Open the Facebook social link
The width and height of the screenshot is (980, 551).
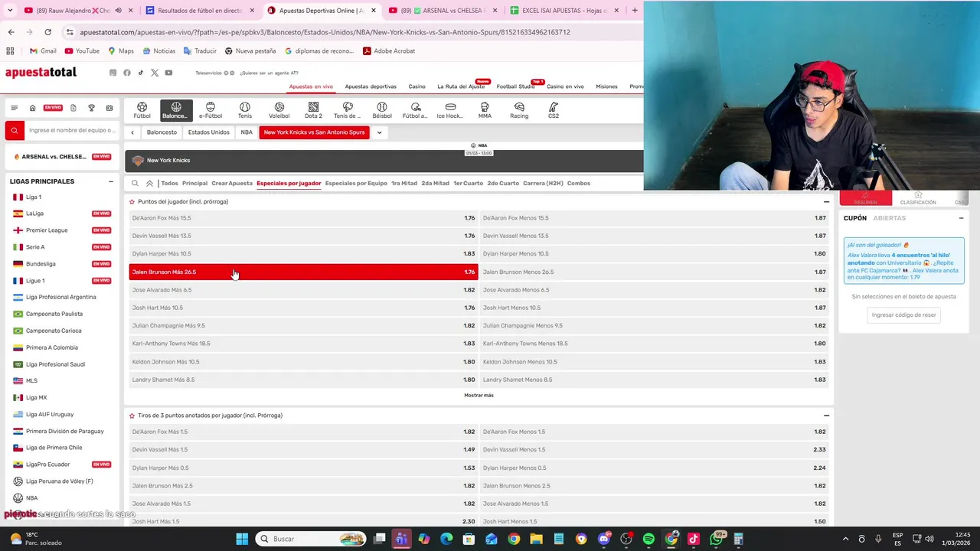[x=127, y=73]
